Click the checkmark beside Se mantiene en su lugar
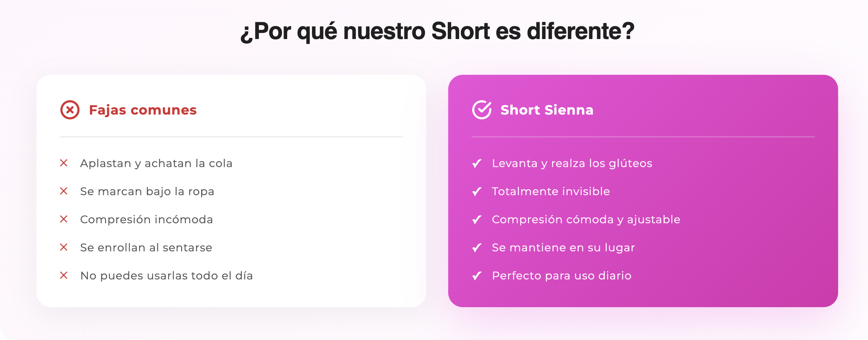This screenshot has height=340, width=868. [477, 248]
